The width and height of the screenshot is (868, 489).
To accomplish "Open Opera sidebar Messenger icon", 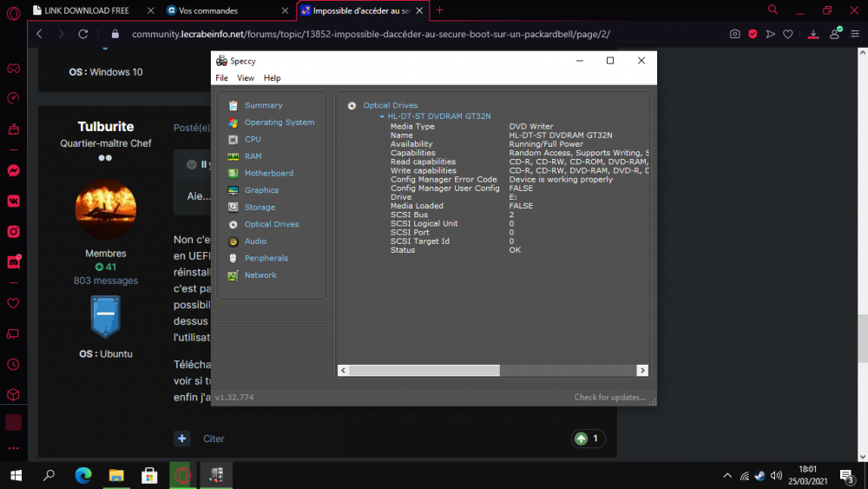I will 13,170.
